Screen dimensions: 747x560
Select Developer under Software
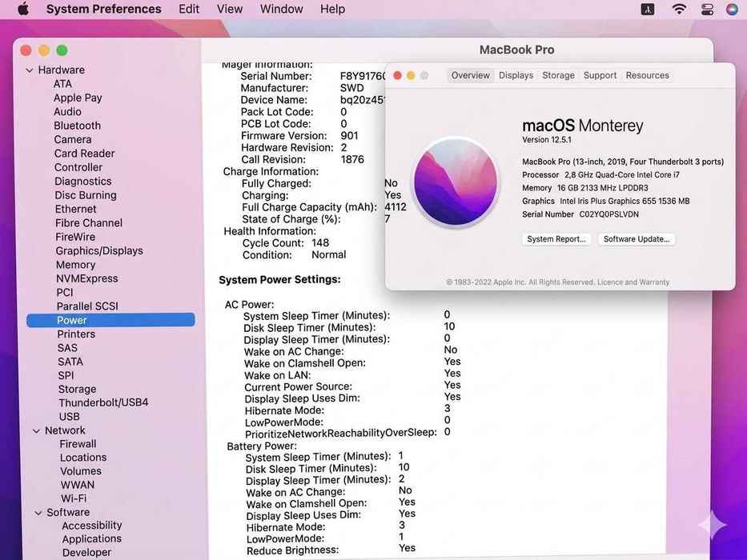[86, 552]
